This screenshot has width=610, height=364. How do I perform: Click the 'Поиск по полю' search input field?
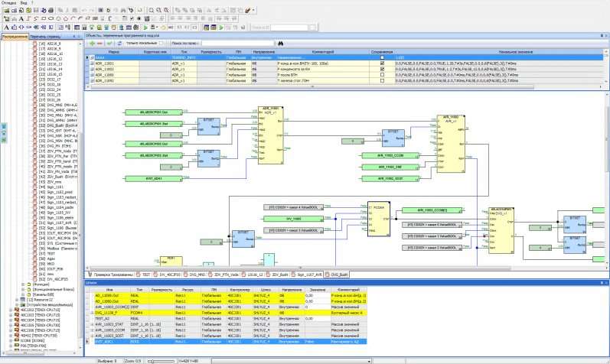pyautogui.click(x=237, y=43)
